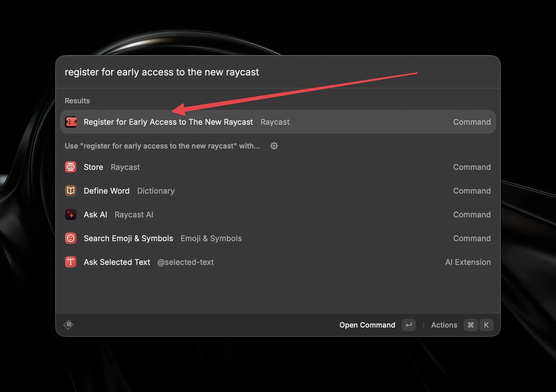Click the Ask AI sparkle icon

coord(70,215)
